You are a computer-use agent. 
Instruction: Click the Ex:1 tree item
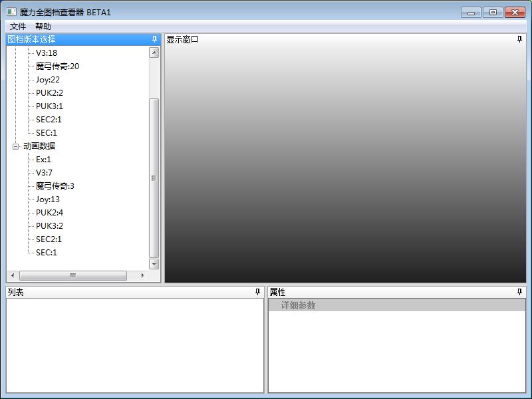pos(43,160)
